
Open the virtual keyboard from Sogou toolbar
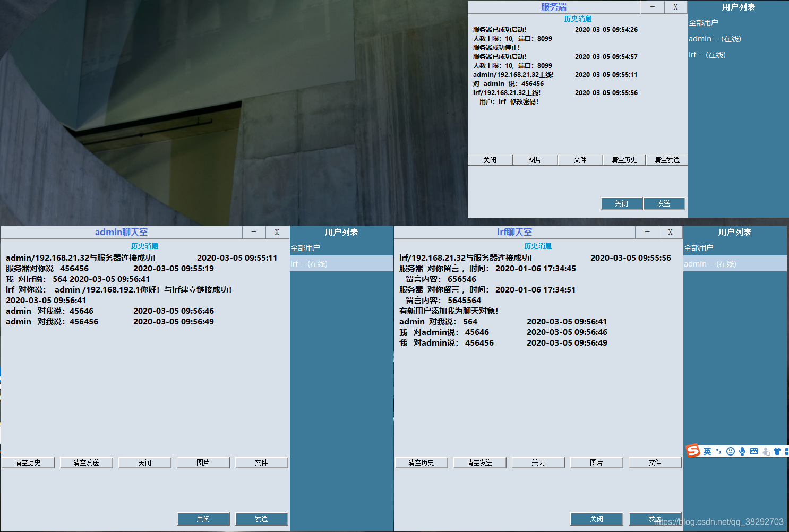754,451
